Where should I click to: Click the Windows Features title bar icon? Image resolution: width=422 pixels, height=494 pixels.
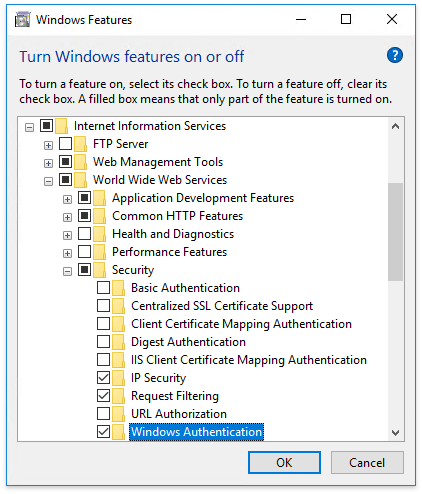point(23,19)
